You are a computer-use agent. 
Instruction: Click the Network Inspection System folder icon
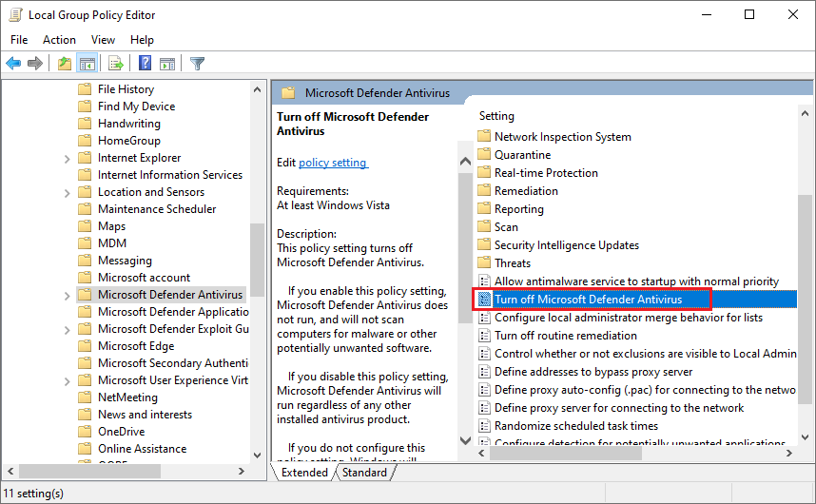click(484, 136)
